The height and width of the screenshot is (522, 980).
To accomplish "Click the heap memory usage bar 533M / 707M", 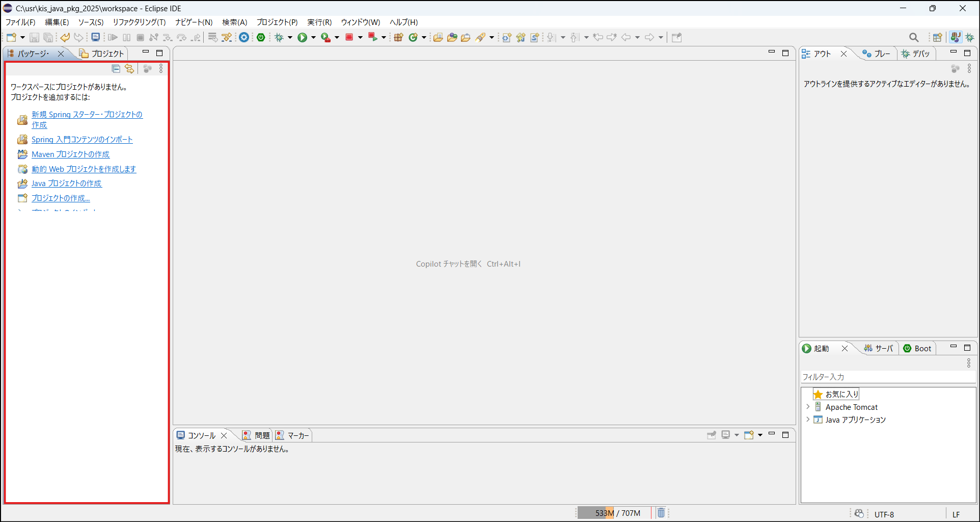I will click(x=614, y=513).
